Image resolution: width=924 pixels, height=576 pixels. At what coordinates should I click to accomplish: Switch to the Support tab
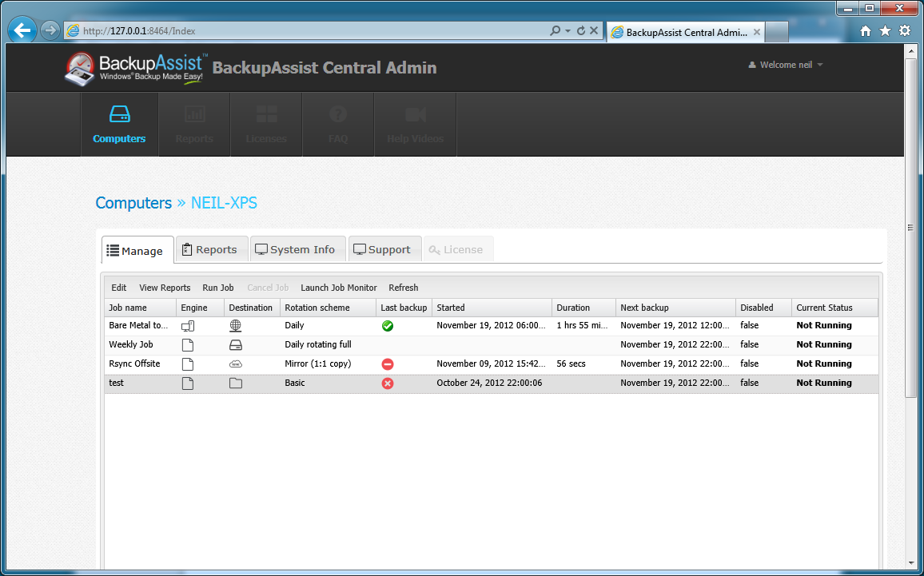[384, 249]
